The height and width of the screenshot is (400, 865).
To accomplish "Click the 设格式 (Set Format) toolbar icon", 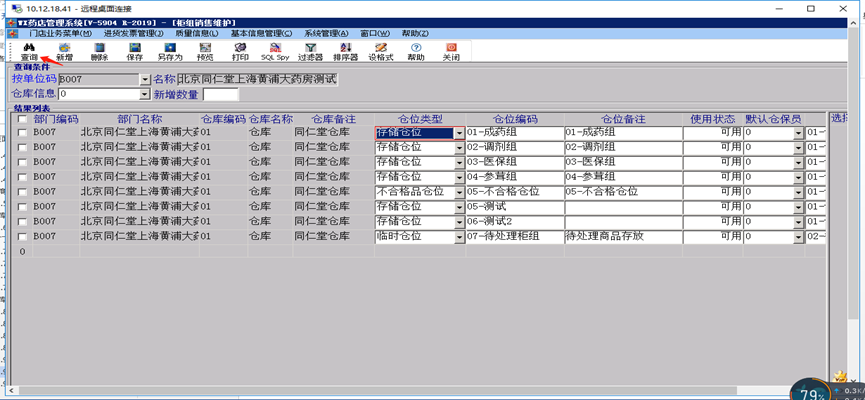I will tap(381, 48).
